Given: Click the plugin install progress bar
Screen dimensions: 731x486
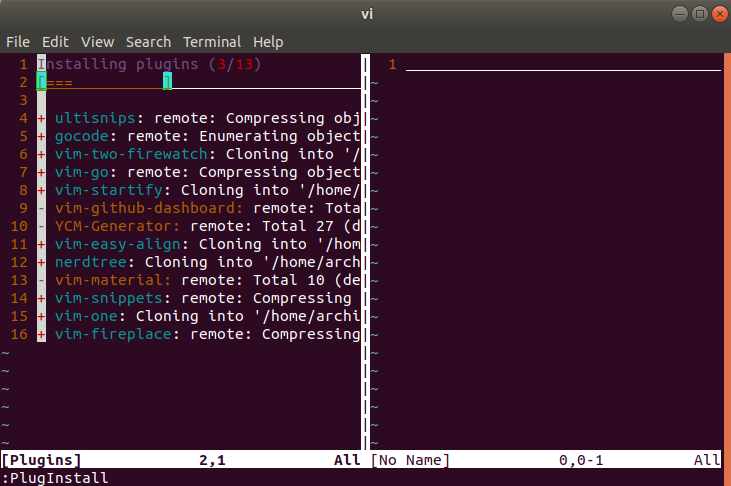Looking at the screenshot, I should point(104,82).
